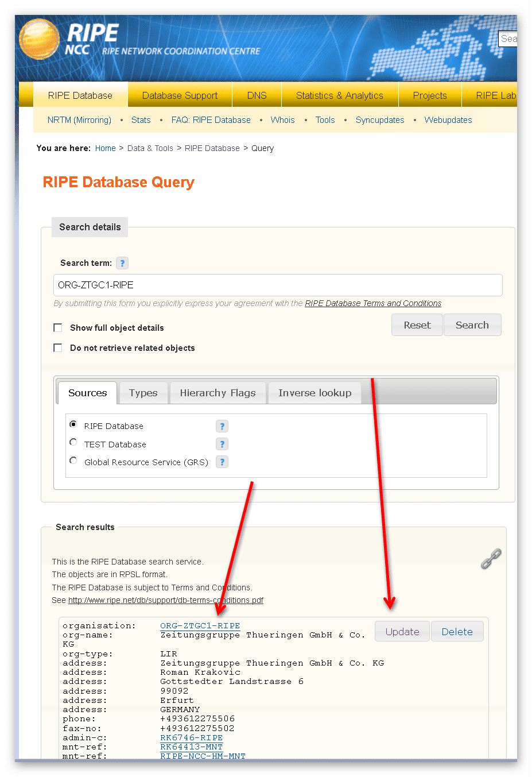Click the Search results section label
Viewport: 532px width, 777px height.
(x=85, y=527)
